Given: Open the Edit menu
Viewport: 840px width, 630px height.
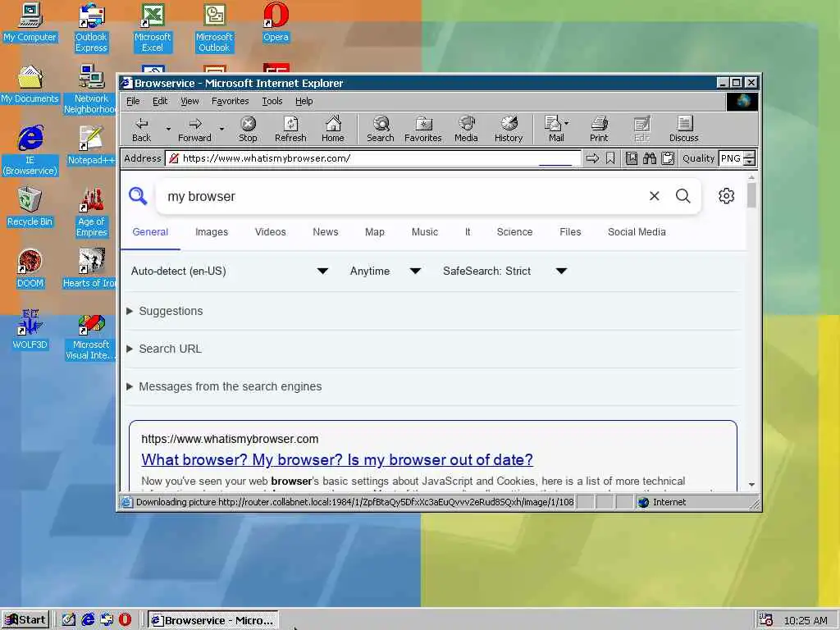Looking at the screenshot, I should (160, 101).
